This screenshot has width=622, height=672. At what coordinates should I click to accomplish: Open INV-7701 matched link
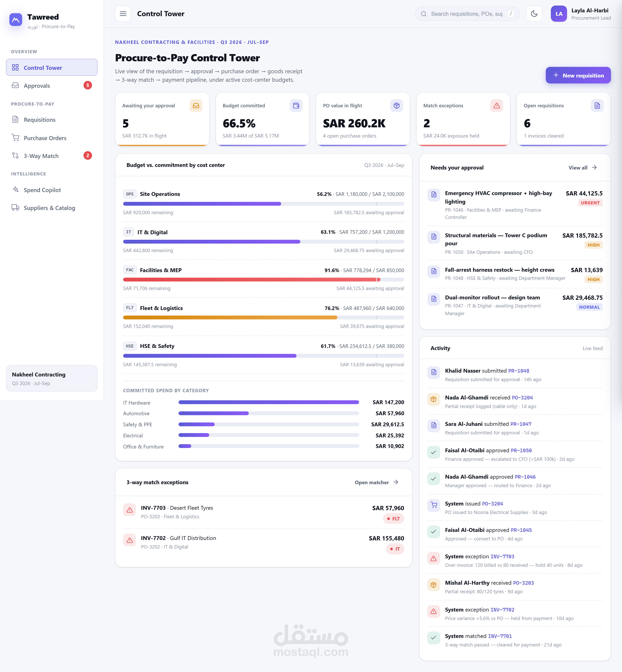coord(500,636)
